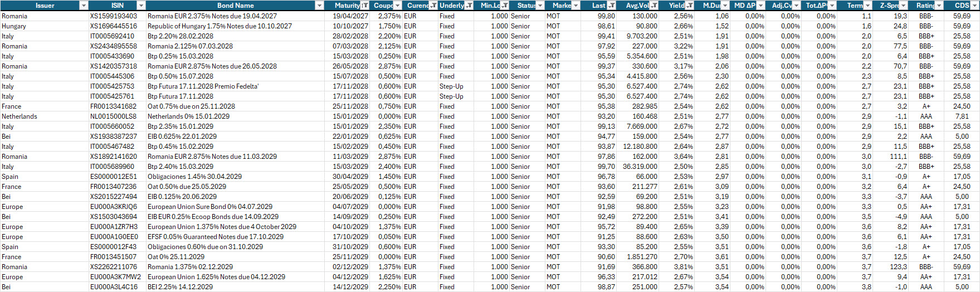The height and width of the screenshot is (292, 980).
Task: Select ISIN cell NL0015000LS8
Action: 113,116
